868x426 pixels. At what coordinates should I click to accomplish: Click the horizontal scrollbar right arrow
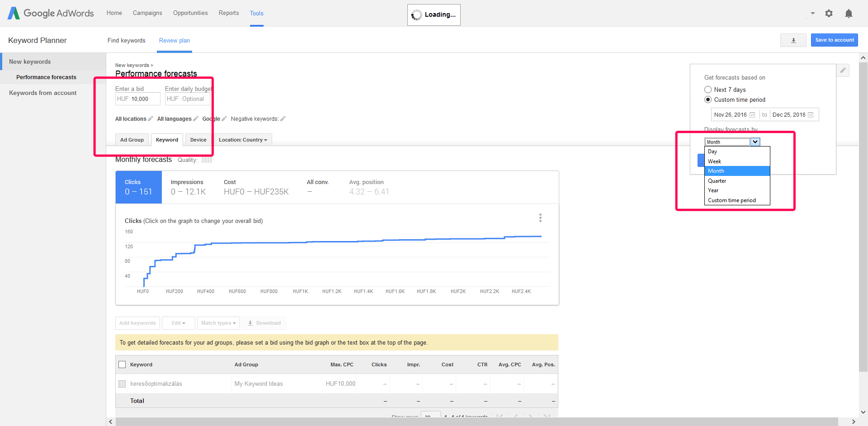[854, 421]
